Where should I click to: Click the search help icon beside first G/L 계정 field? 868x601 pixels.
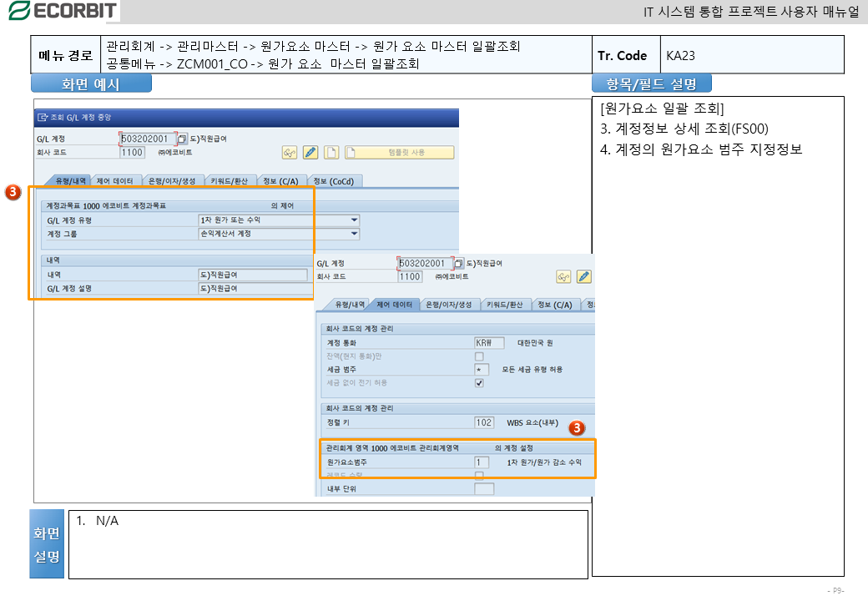click(183, 139)
